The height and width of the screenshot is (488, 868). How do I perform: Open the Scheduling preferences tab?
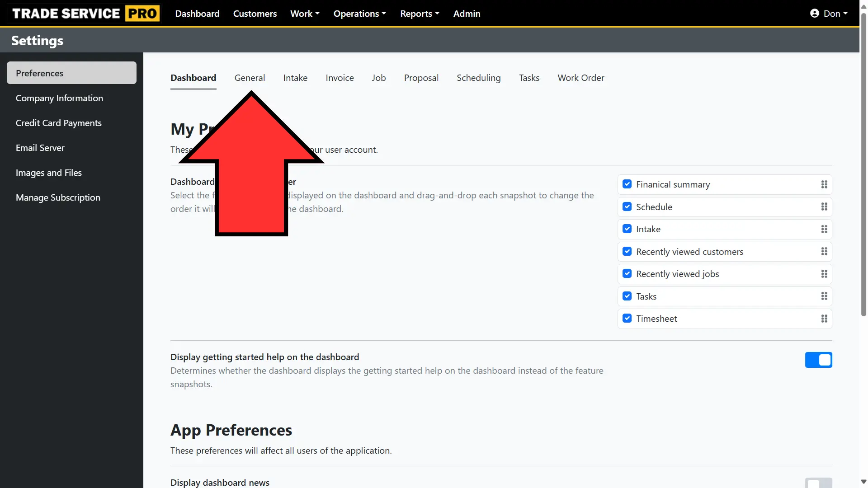tap(478, 78)
